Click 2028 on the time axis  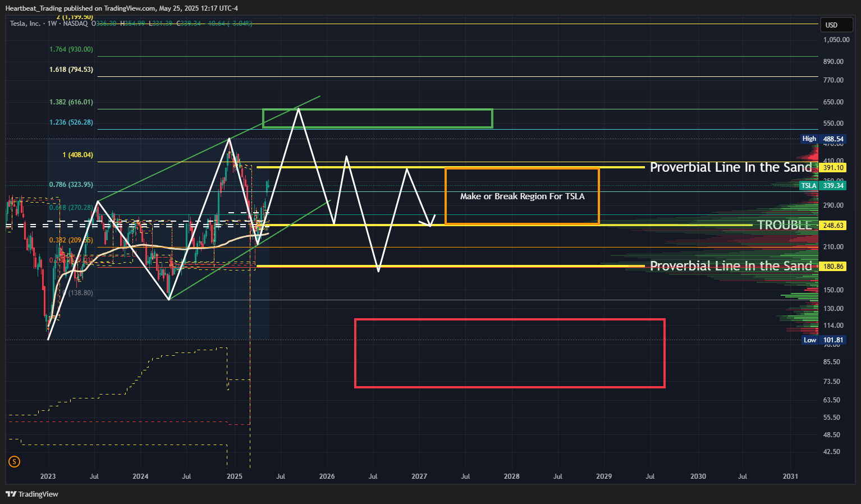click(511, 476)
